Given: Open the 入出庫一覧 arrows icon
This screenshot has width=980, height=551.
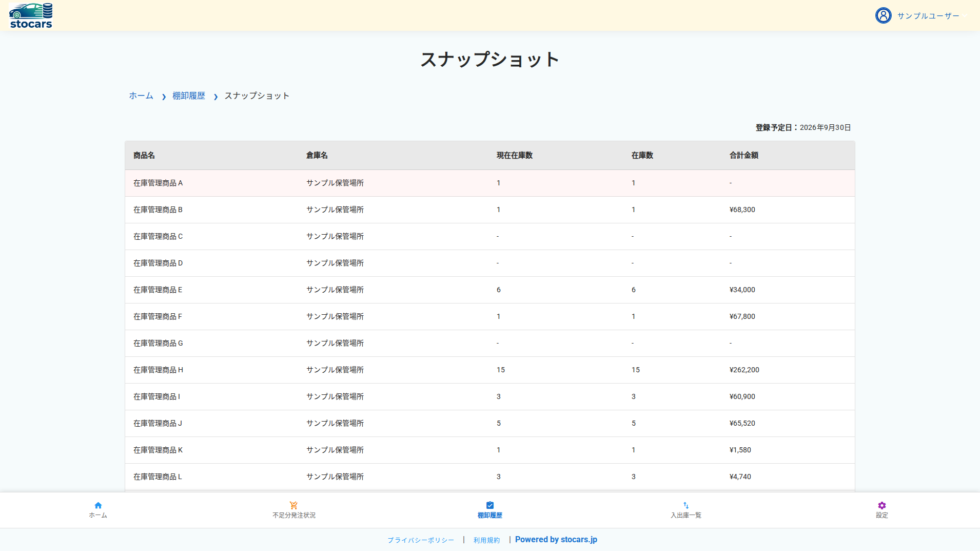Looking at the screenshot, I should [x=686, y=505].
